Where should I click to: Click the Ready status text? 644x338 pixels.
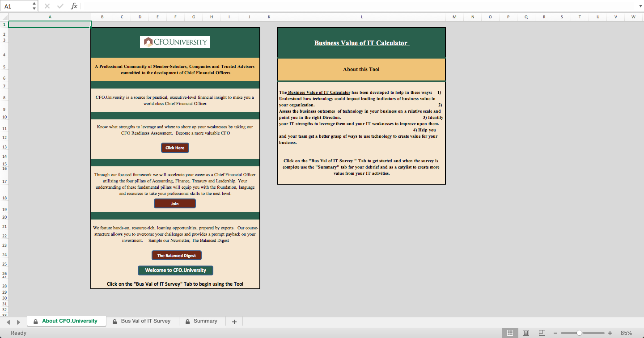pyautogui.click(x=19, y=333)
